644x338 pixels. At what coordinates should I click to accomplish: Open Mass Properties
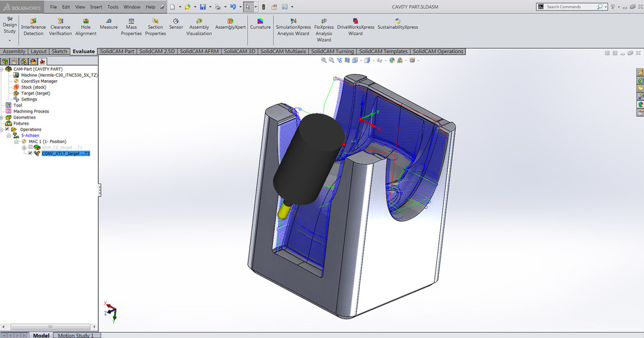tap(132, 27)
